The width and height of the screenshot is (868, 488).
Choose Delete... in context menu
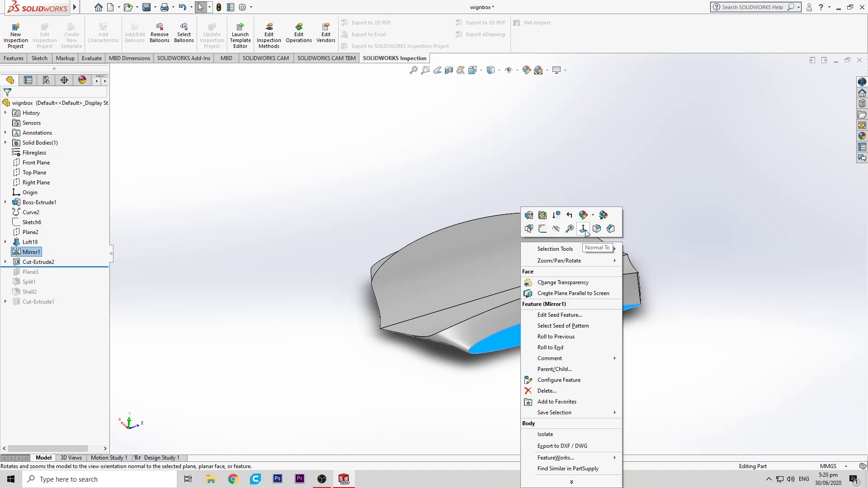547,391
